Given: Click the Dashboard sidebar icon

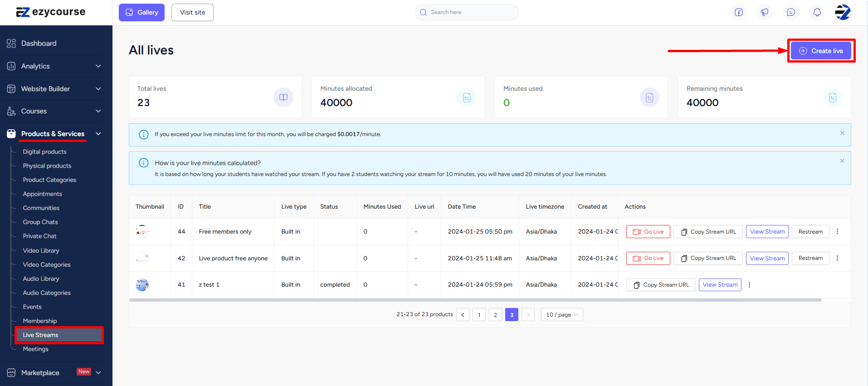Looking at the screenshot, I should [x=11, y=44].
